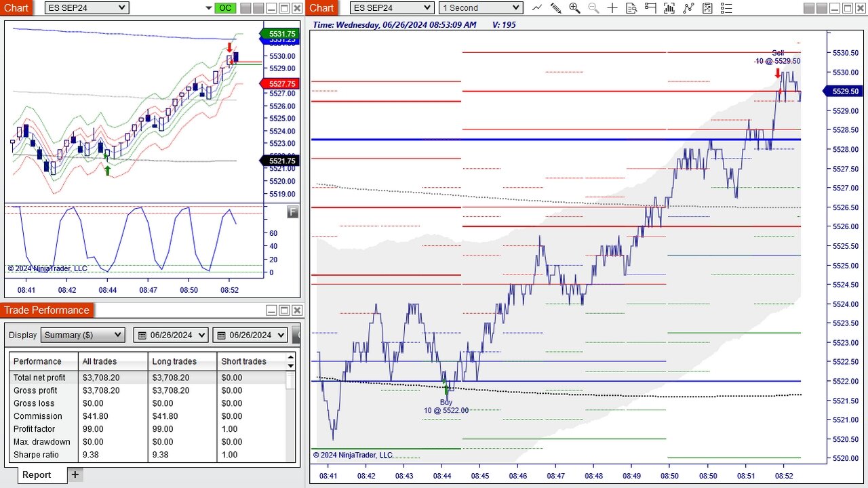Open the Summary ($) display dropdown
868x488 pixels.
point(83,335)
